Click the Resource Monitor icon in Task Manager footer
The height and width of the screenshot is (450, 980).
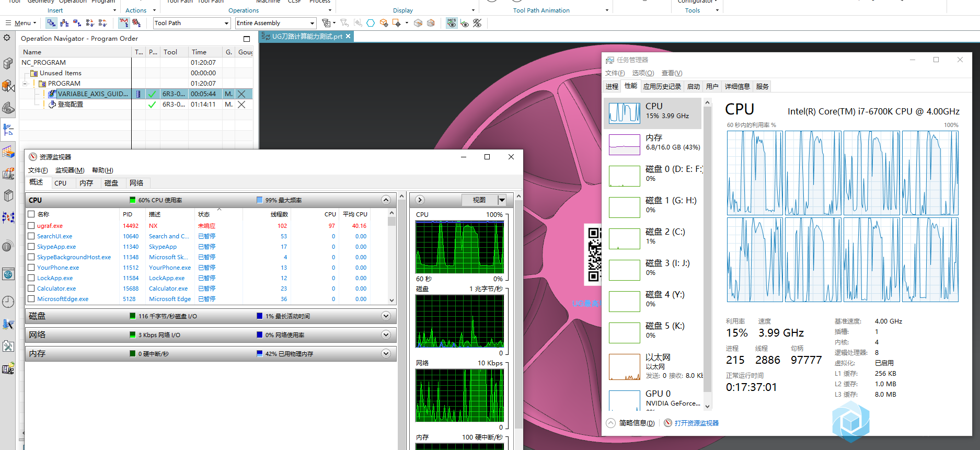[668, 423]
